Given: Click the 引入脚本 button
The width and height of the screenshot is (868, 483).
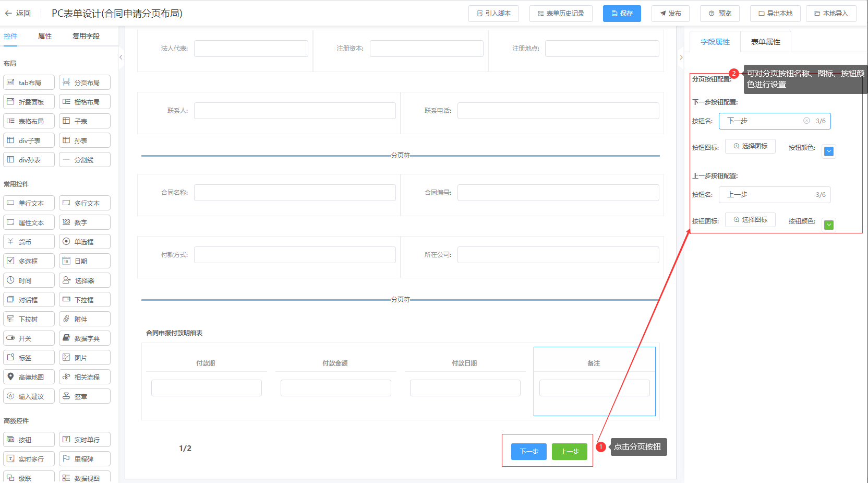Looking at the screenshot, I should tap(493, 14).
